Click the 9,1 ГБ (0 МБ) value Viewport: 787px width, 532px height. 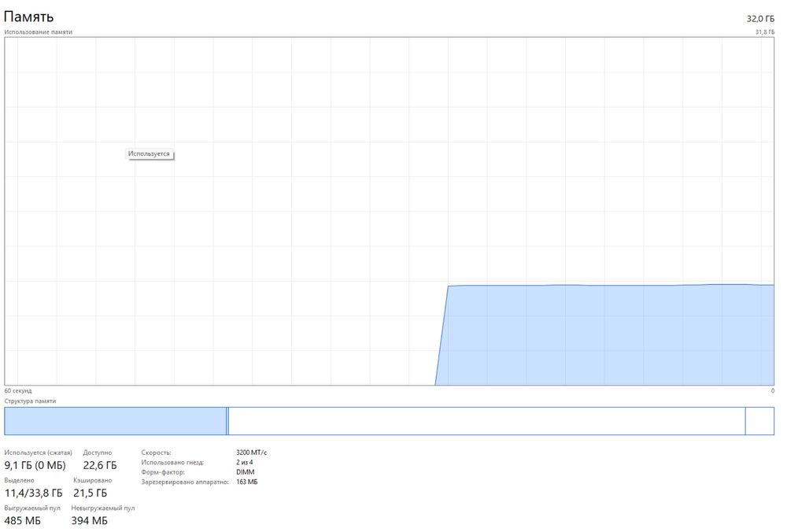pyautogui.click(x=35, y=465)
